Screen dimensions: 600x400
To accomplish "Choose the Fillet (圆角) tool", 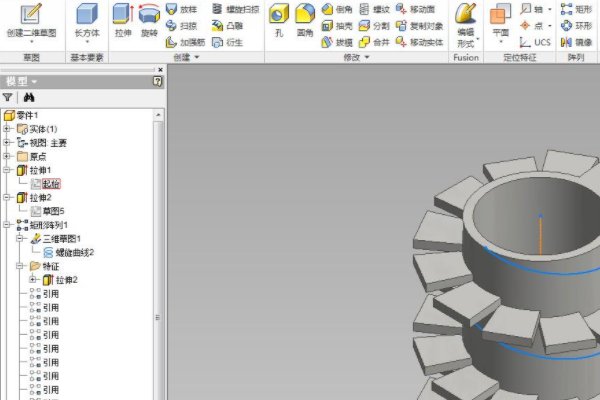I will tap(304, 21).
